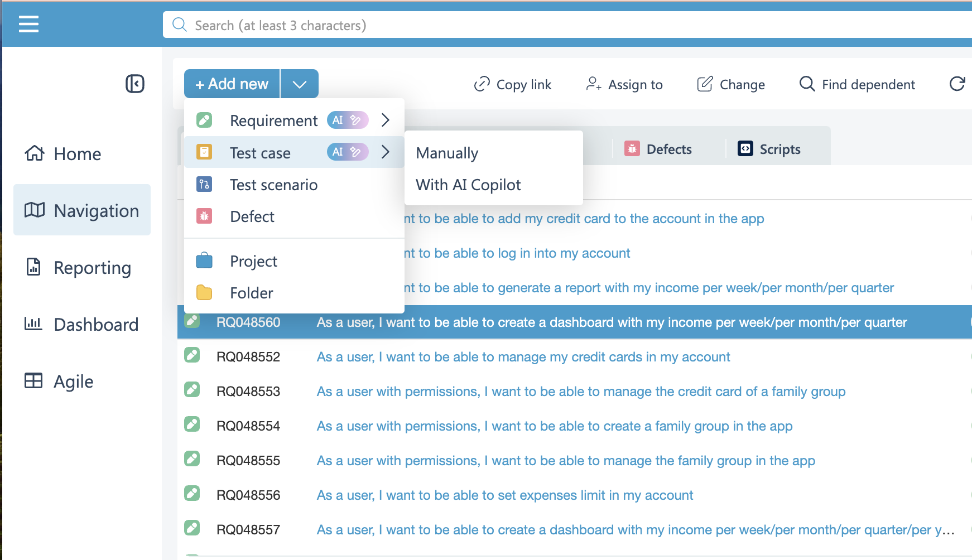Click the search input field

click(x=558, y=26)
